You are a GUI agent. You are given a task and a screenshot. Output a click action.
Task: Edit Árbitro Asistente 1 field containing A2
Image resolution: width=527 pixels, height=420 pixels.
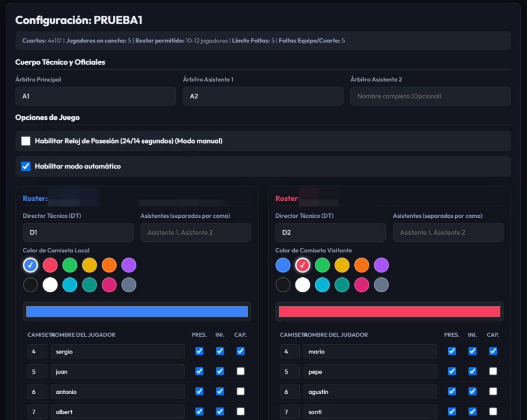coord(263,96)
